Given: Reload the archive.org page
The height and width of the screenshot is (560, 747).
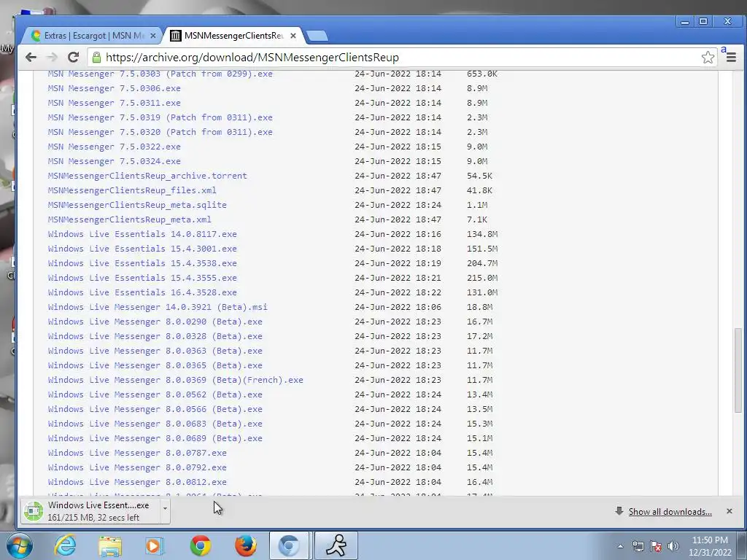Looking at the screenshot, I should [x=73, y=58].
